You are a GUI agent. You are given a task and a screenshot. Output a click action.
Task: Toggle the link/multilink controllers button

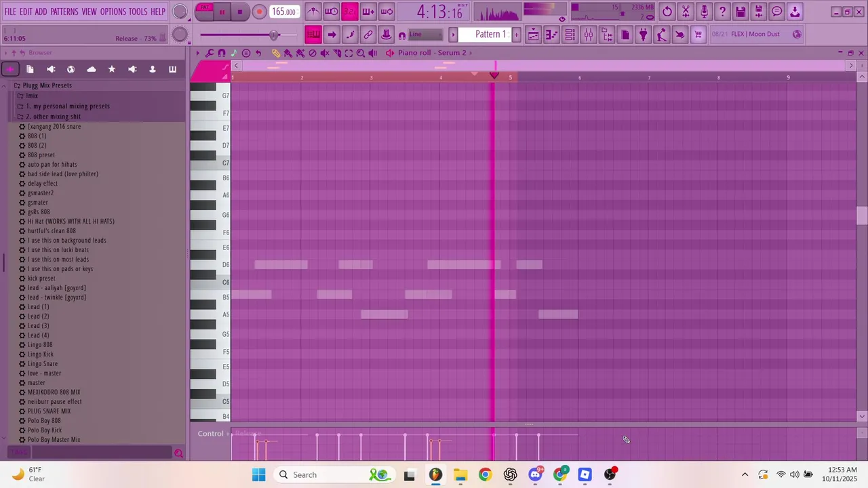(x=368, y=35)
